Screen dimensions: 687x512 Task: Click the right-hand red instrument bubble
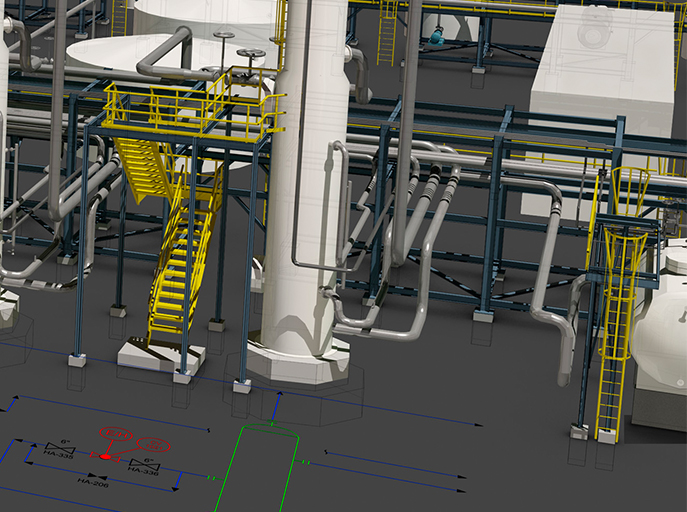coord(155,445)
